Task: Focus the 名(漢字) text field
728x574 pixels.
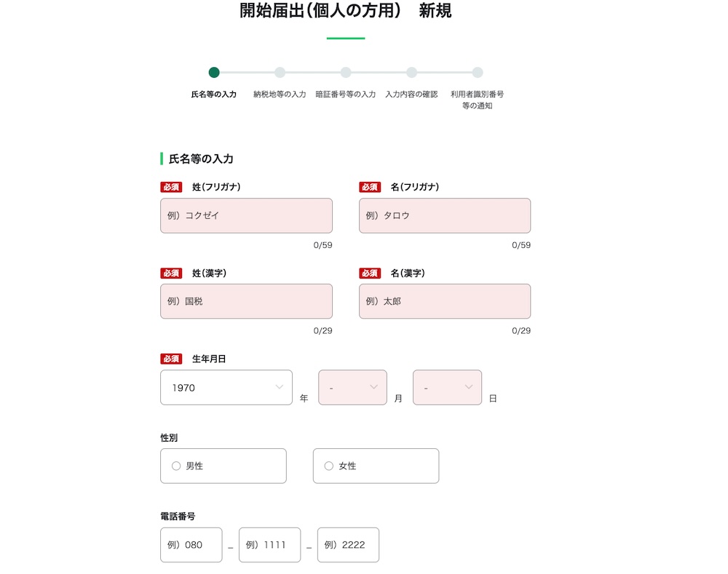Action: pyautogui.click(x=444, y=301)
